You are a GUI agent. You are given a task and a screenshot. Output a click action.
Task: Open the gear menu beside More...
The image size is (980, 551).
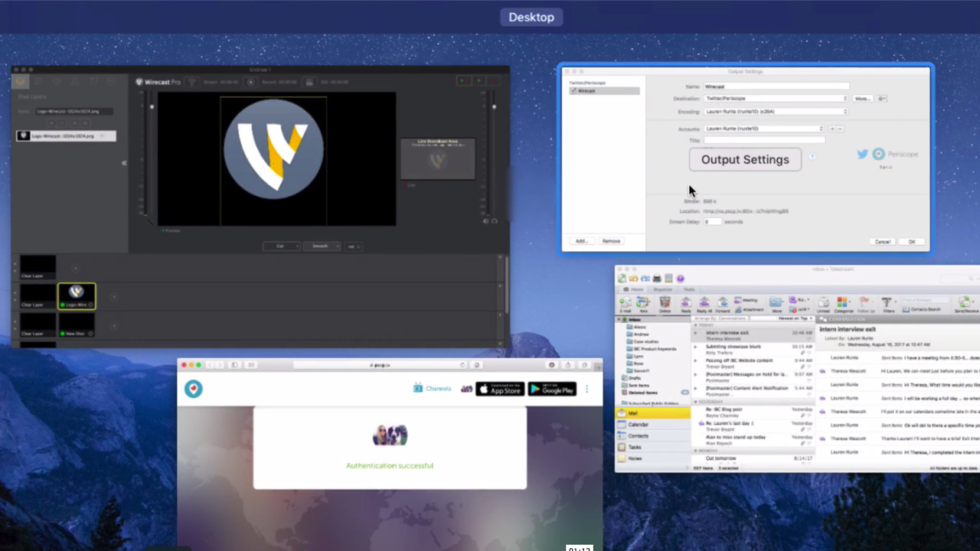pos(882,98)
